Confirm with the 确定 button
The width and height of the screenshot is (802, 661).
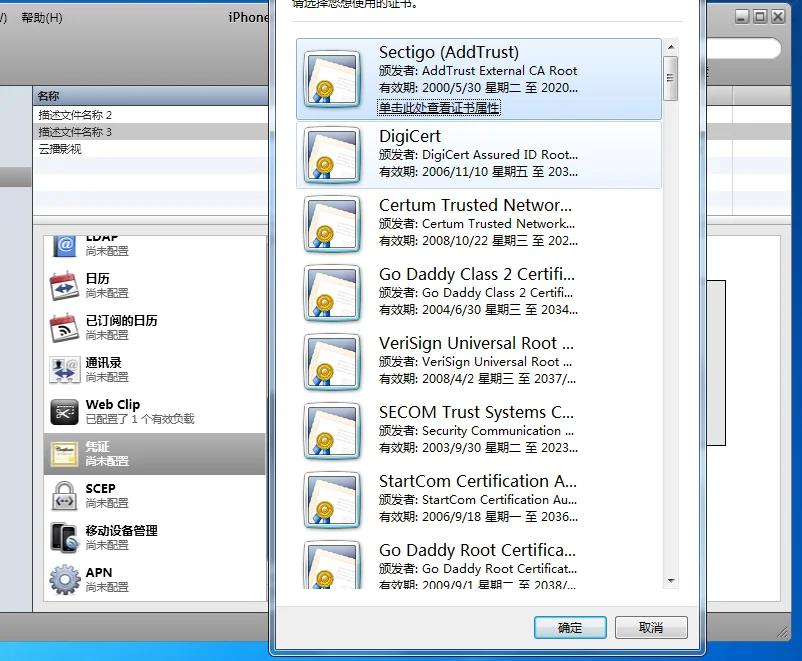[570, 627]
